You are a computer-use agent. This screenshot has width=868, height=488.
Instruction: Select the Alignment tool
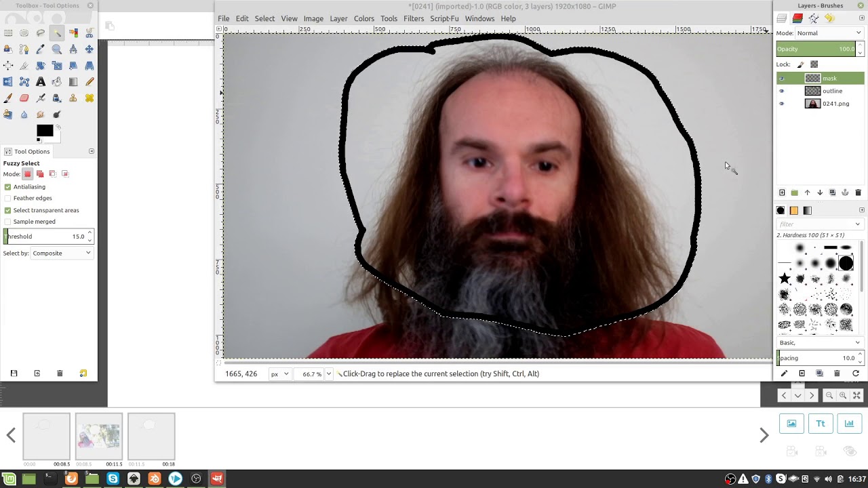8,65
